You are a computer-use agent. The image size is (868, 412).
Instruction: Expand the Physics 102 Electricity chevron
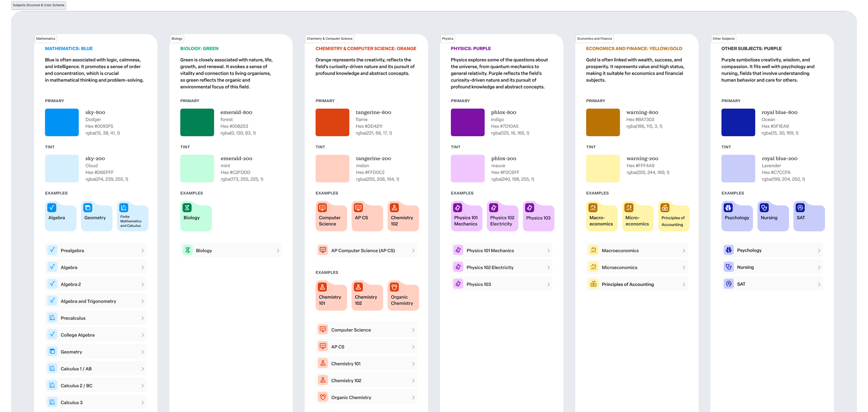(x=548, y=267)
